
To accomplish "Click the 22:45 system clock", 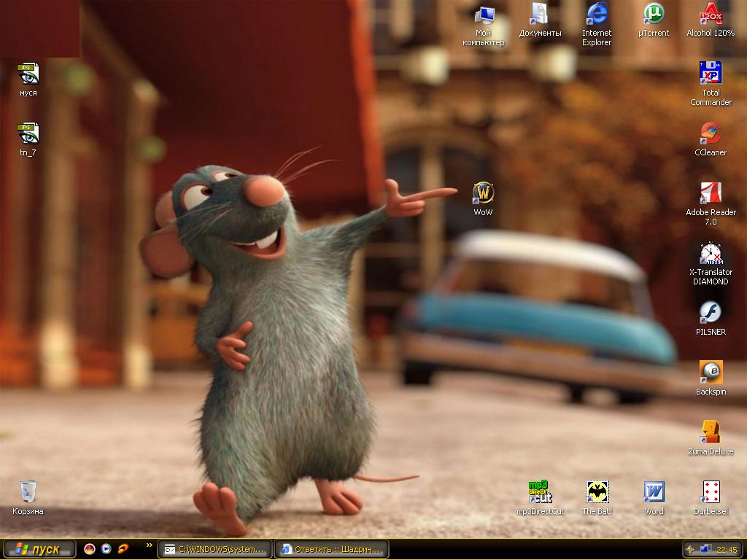I will [x=727, y=550].
